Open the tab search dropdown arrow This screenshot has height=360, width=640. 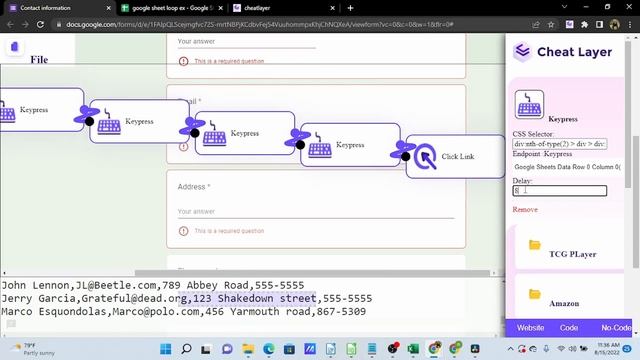click(564, 7)
